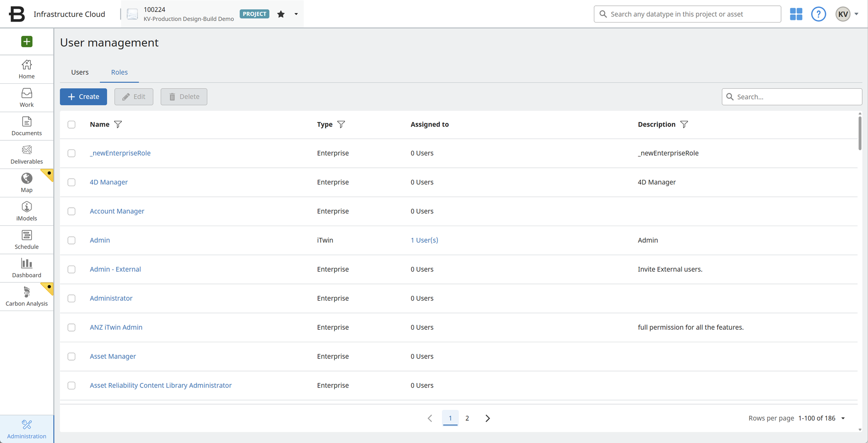The height and width of the screenshot is (443, 868).
Task: Open the Documents section in sidebar
Action: (27, 126)
